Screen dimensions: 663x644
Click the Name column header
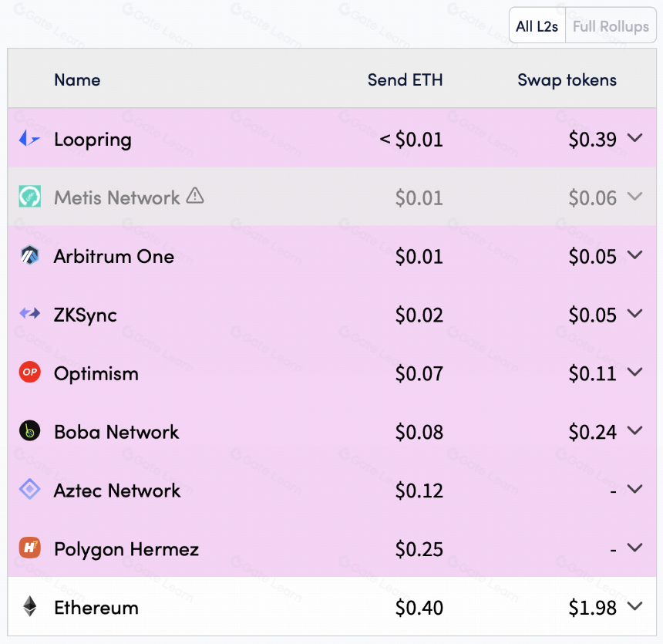click(x=77, y=80)
